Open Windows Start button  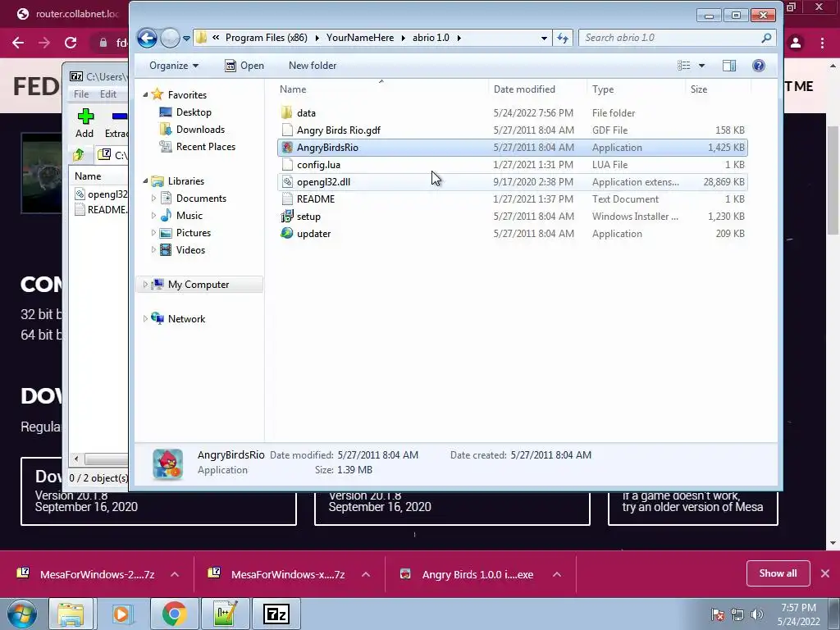[x=22, y=614]
